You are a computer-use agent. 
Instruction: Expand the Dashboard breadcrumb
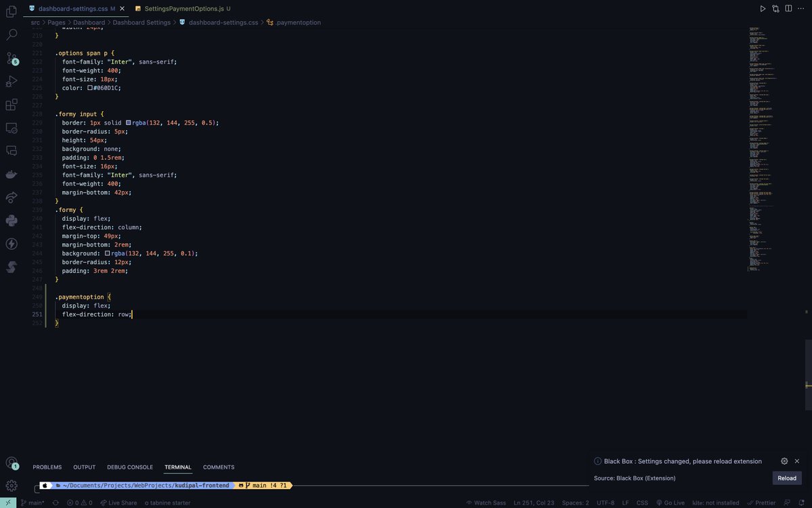tap(89, 22)
